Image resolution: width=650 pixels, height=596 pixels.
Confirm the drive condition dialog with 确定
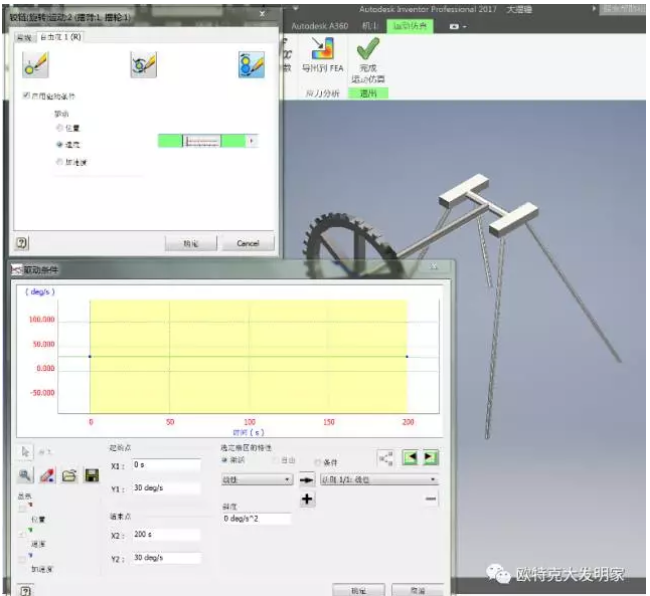[359, 590]
